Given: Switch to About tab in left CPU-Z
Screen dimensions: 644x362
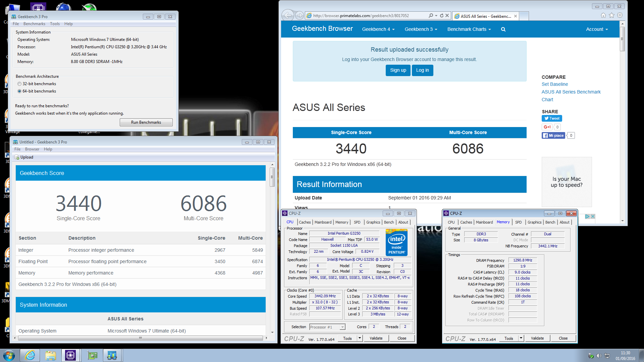Looking at the screenshot, I should pos(403,222).
